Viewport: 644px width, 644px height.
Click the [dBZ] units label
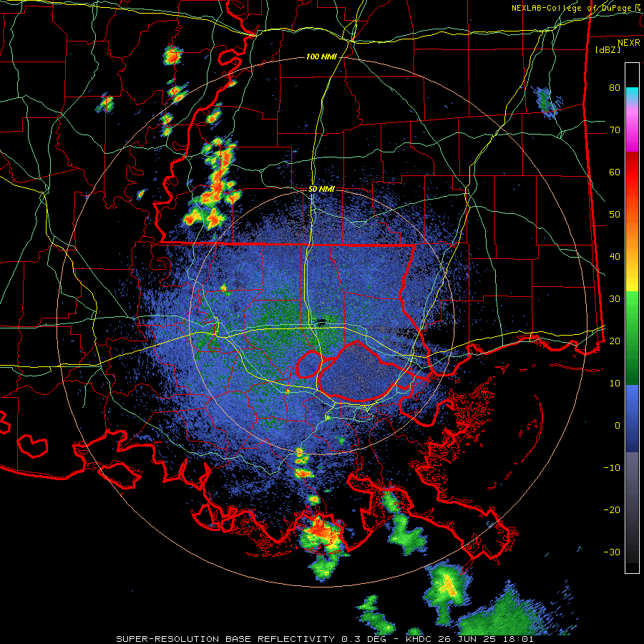[x=608, y=49]
